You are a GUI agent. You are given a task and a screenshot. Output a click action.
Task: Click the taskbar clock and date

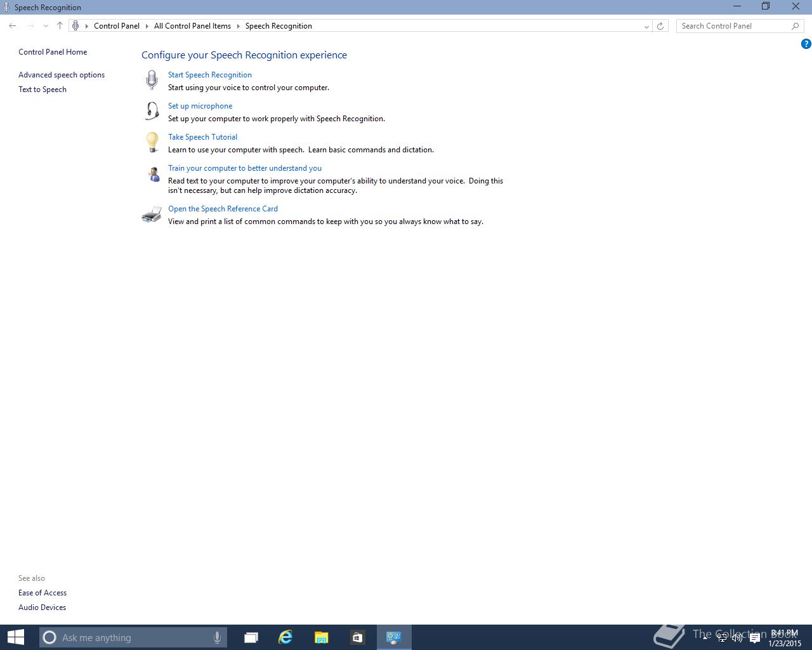785,638
